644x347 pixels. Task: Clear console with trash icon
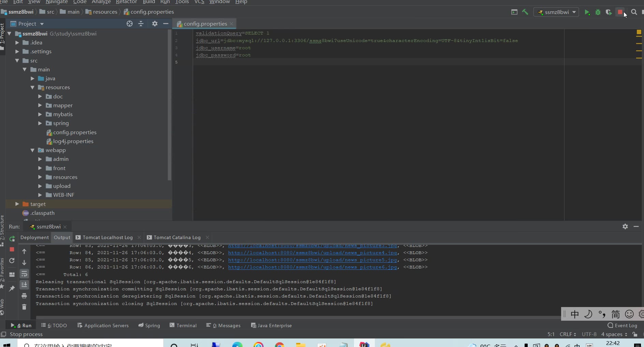pyautogui.click(x=24, y=307)
